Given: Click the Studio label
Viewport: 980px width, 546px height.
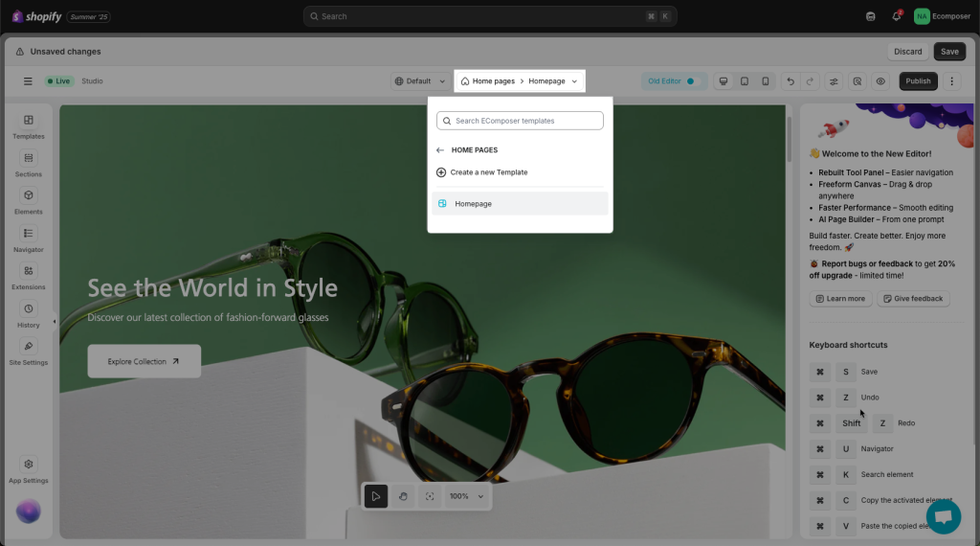Looking at the screenshot, I should (92, 81).
